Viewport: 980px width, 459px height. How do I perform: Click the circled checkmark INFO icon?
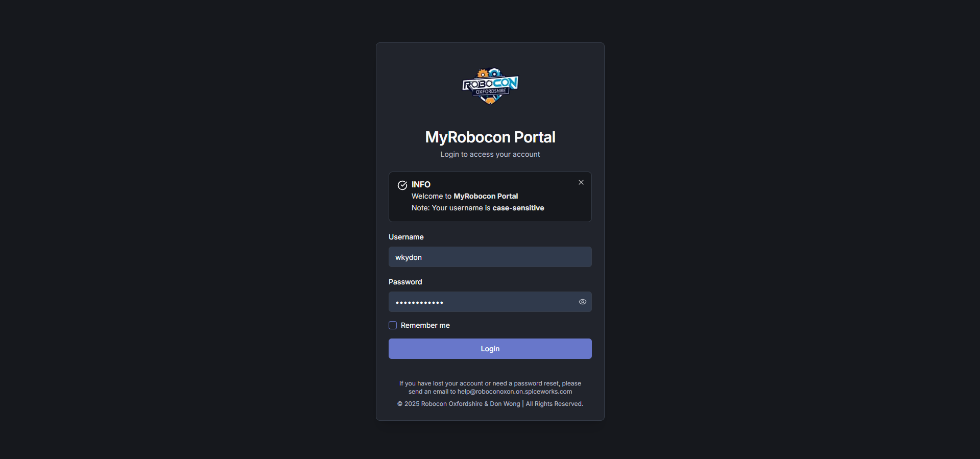tap(402, 185)
